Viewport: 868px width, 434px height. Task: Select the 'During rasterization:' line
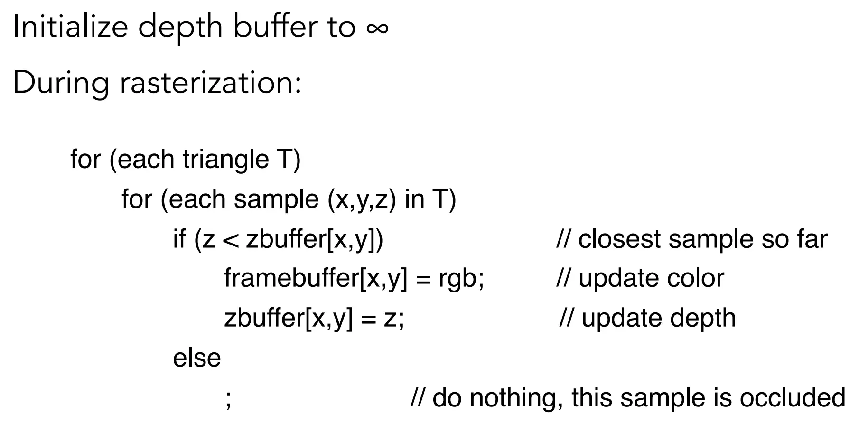coord(158,82)
